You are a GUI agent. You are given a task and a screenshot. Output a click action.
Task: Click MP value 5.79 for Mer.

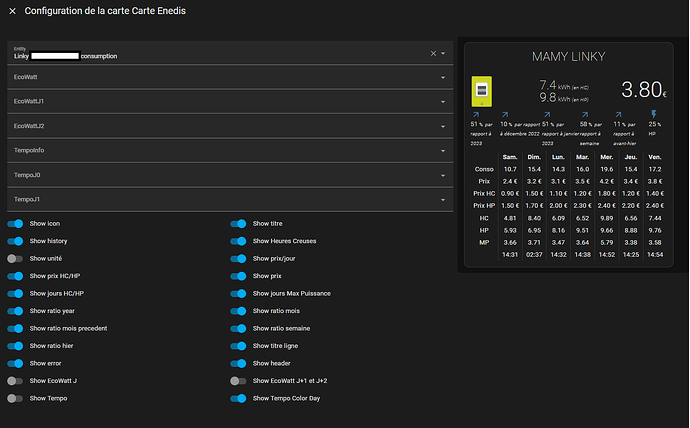click(606, 242)
